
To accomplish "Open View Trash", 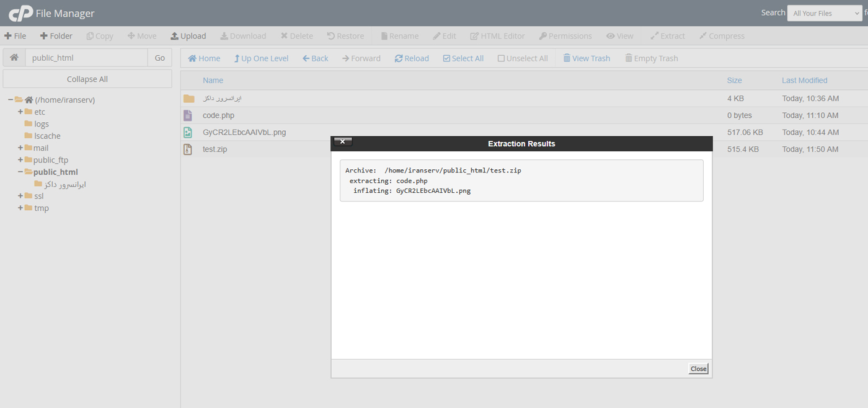I will (x=587, y=58).
